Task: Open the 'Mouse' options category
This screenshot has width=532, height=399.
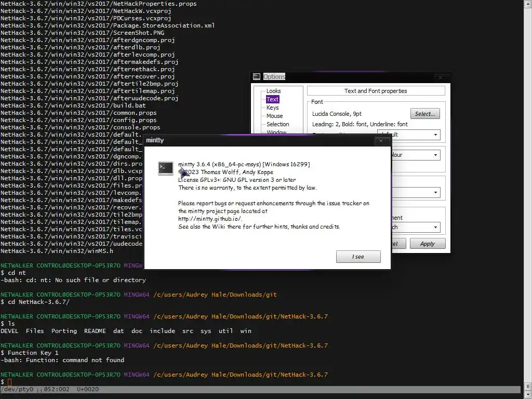Action: click(274, 116)
